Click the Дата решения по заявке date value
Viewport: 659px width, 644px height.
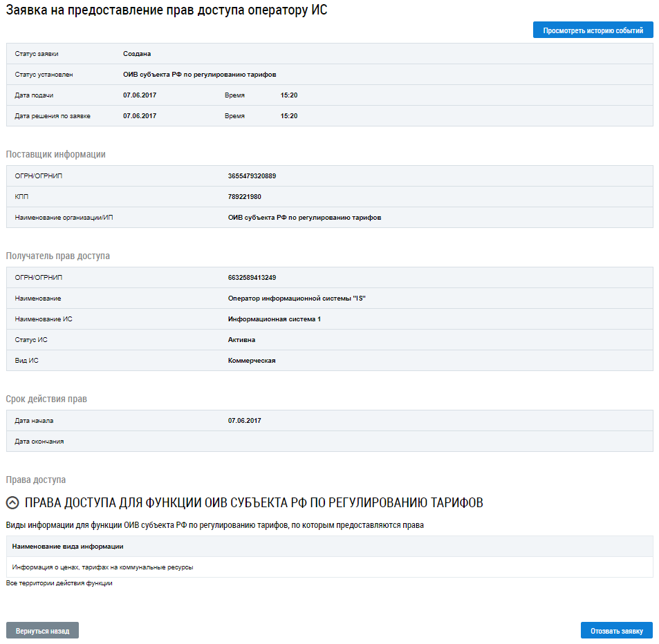[140, 116]
